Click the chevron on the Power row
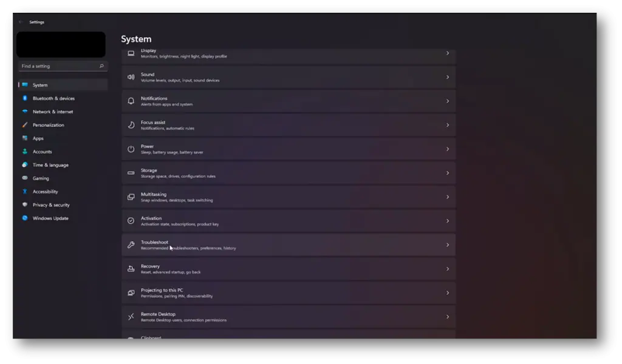 448,149
